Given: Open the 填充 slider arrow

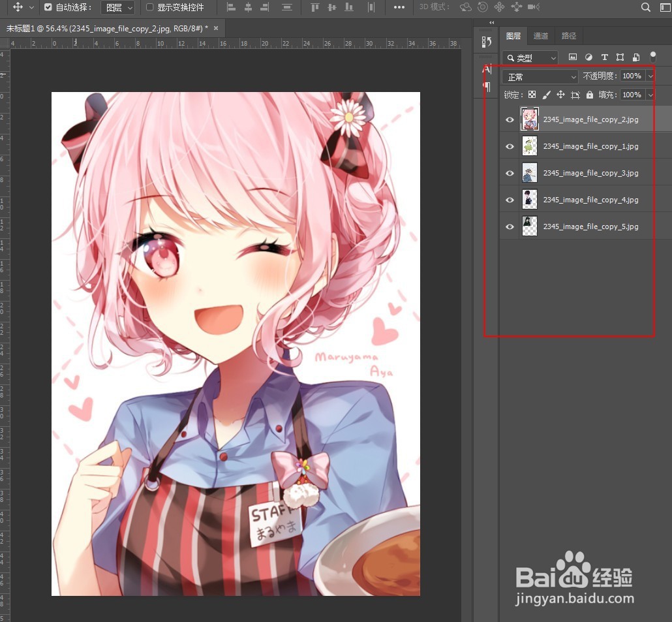Looking at the screenshot, I should click(x=650, y=95).
